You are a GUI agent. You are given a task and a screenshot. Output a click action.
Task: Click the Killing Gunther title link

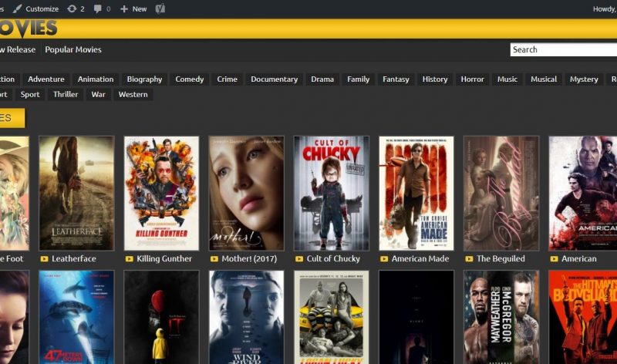coord(164,259)
